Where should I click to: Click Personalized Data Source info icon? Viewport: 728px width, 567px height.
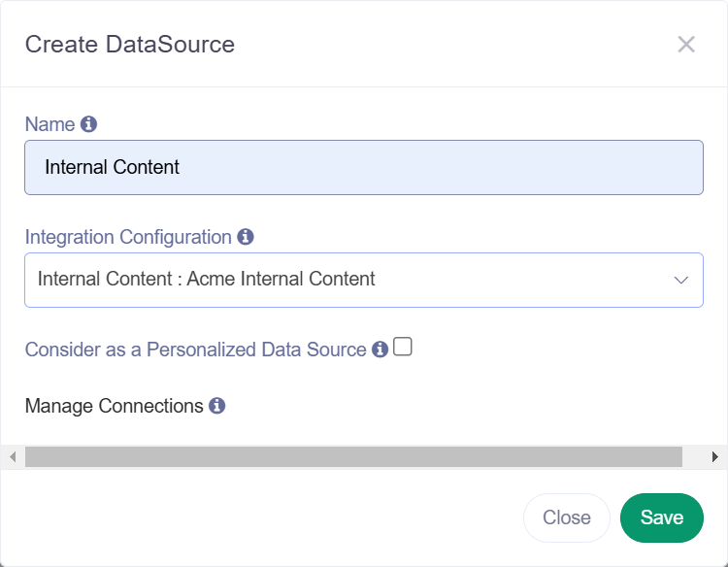coord(380,350)
